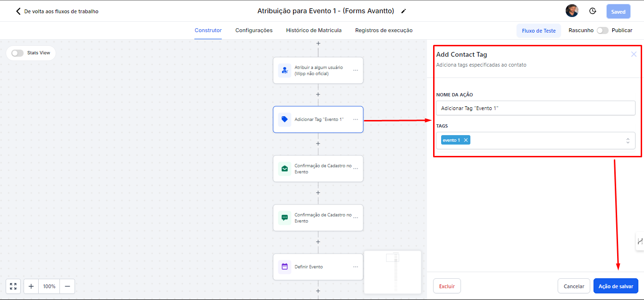Click the tag icon on Adicionar Tag node
This screenshot has height=300, width=644.
(x=284, y=120)
